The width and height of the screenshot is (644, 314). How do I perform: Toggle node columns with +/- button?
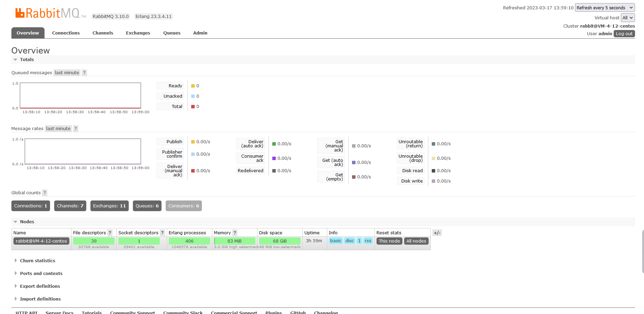point(437,233)
